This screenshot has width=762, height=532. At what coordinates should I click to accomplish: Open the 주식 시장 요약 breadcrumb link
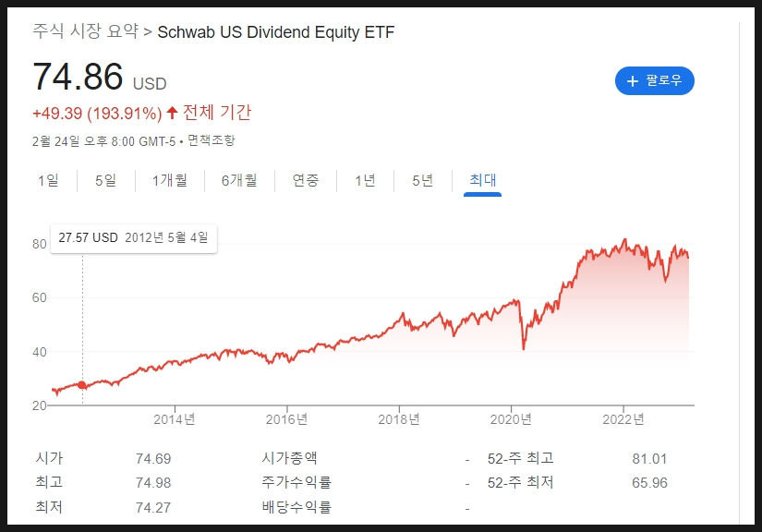coord(86,31)
